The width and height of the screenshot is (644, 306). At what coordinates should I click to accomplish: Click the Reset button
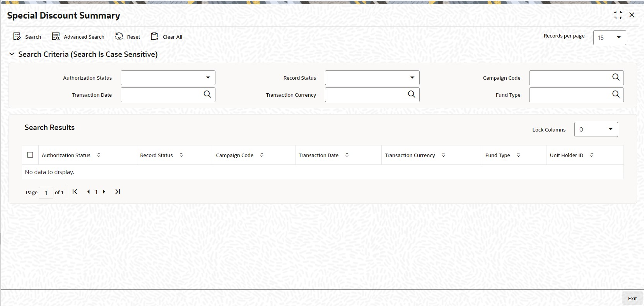[128, 37]
